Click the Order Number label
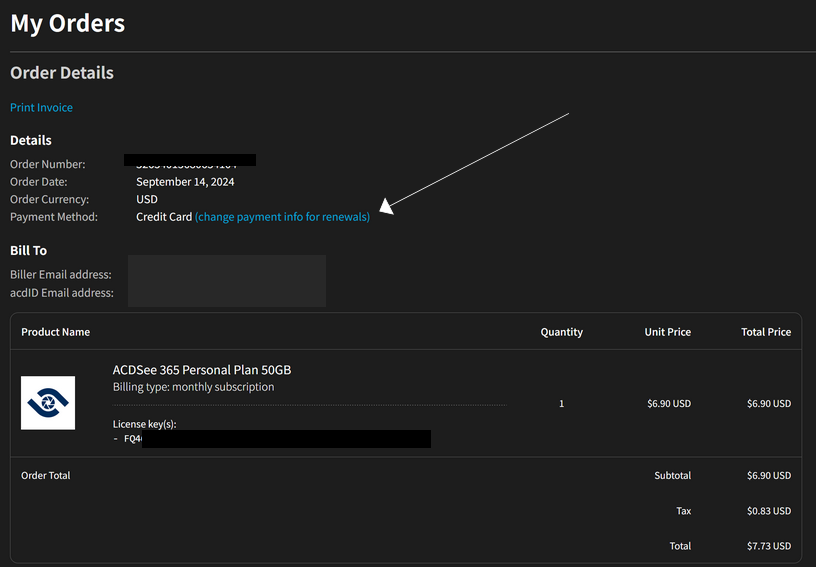Viewport: 816px width, 567px height. click(48, 164)
